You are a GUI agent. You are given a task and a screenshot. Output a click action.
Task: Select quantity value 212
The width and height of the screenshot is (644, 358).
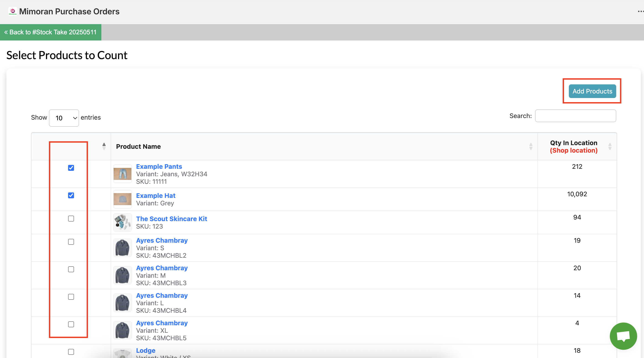[x=577, y=166]
